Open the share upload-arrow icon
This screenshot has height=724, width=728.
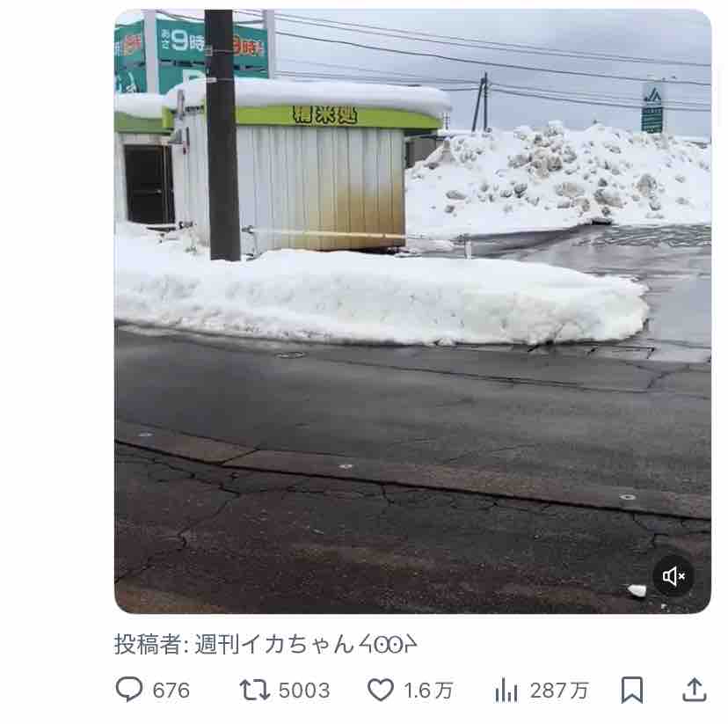[694, 690]
